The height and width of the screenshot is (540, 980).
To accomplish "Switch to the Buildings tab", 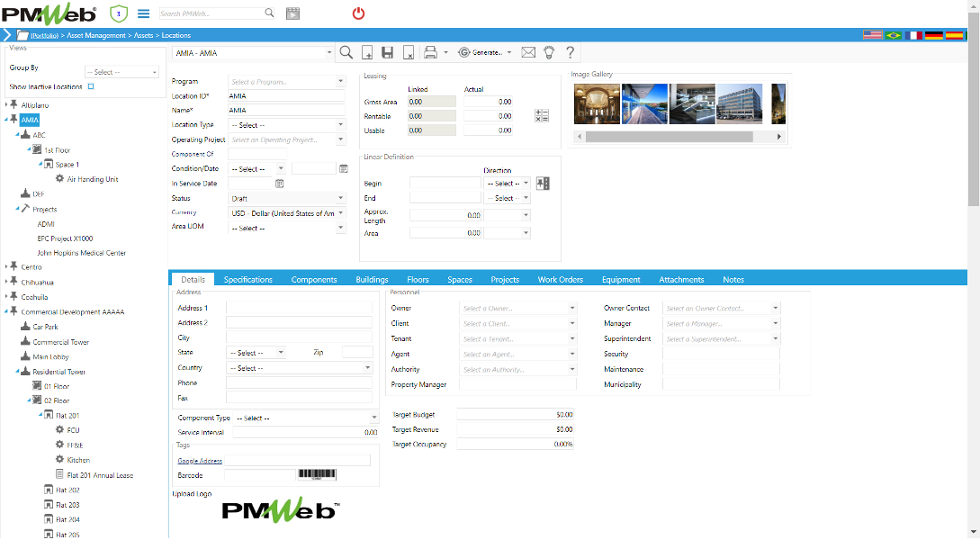I will (372, 279).
